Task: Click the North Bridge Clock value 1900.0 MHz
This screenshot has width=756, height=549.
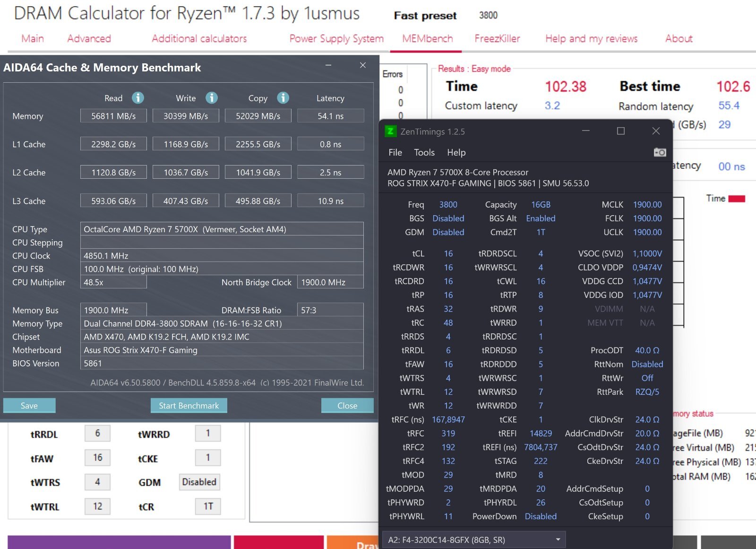Action: coord(330,282)
